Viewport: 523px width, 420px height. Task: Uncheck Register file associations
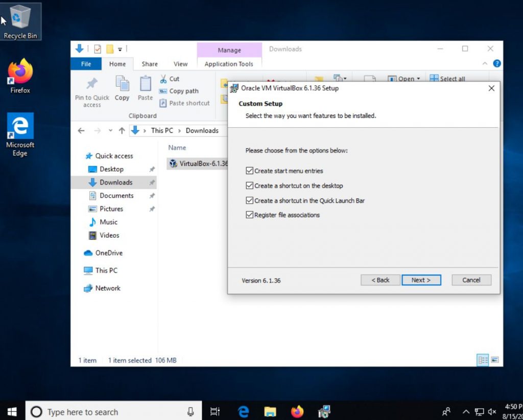(250, 215)
